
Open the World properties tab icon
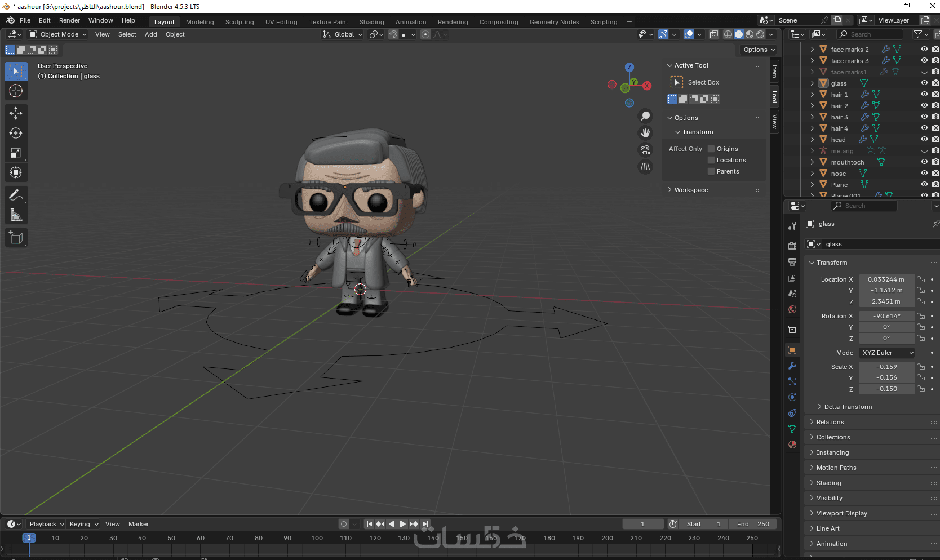coord(792,309)
